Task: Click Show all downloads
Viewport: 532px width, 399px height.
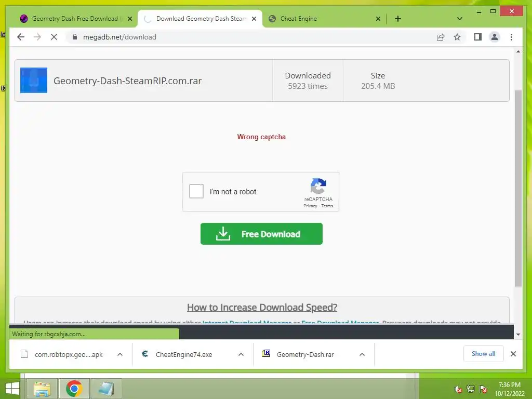Action: [484, 354]
